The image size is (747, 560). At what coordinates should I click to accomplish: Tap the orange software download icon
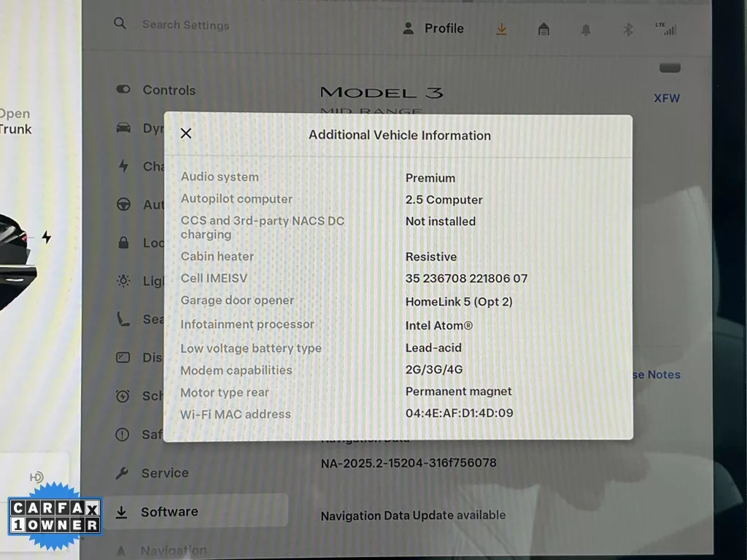[501, 29]
